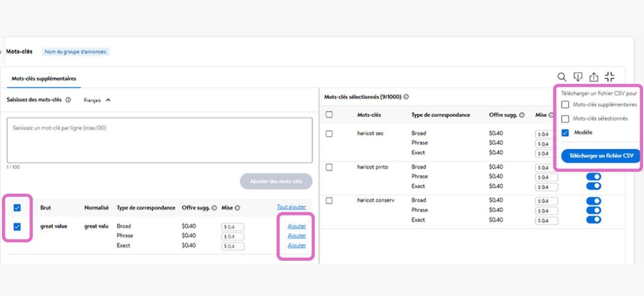
Task: Collapse the Français language dropdown
Action: pos(108,100)
